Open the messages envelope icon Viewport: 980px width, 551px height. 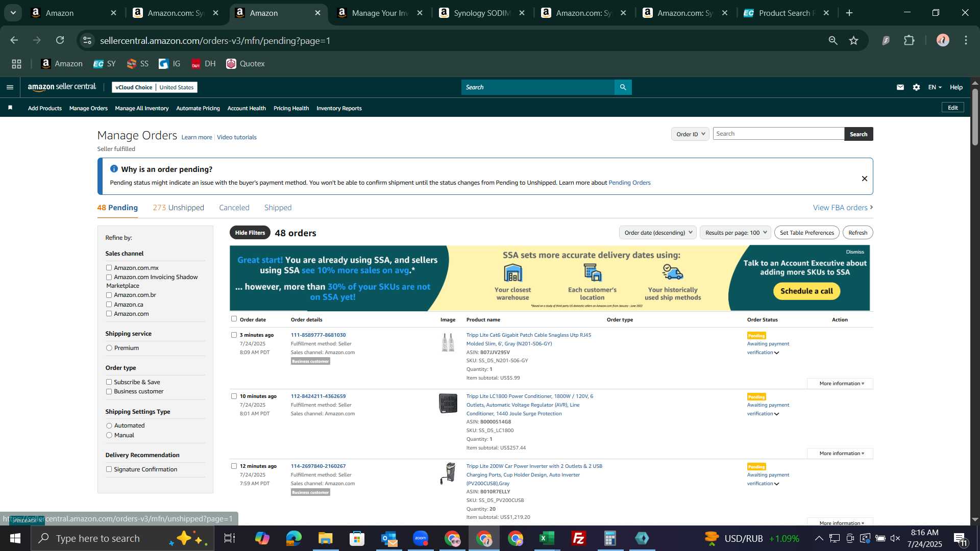coord(900,87)
